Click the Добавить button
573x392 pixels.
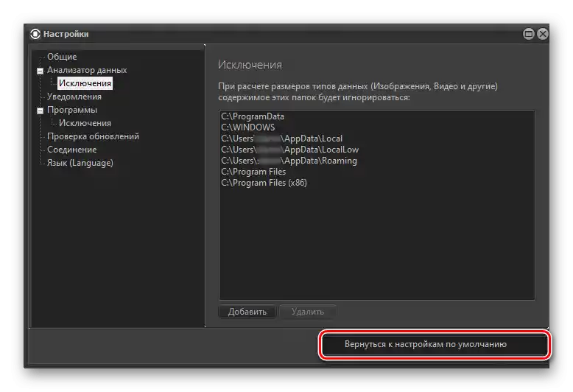[x=247, y=312]
